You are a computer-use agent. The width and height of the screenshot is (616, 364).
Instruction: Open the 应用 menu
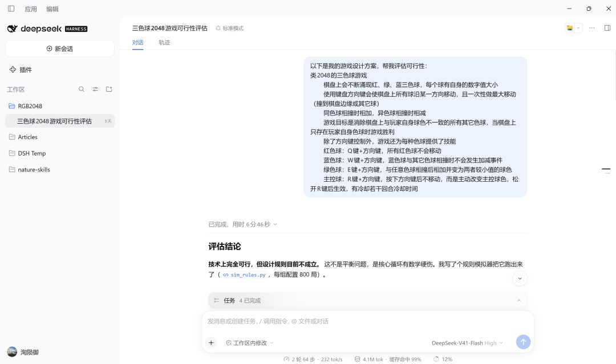(x=31, y=9)
